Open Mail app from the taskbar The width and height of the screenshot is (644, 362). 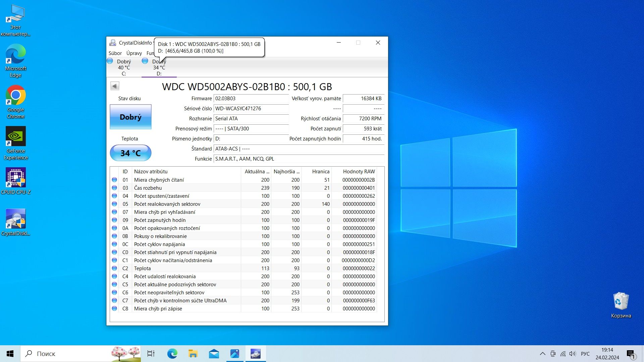point(214,354)
